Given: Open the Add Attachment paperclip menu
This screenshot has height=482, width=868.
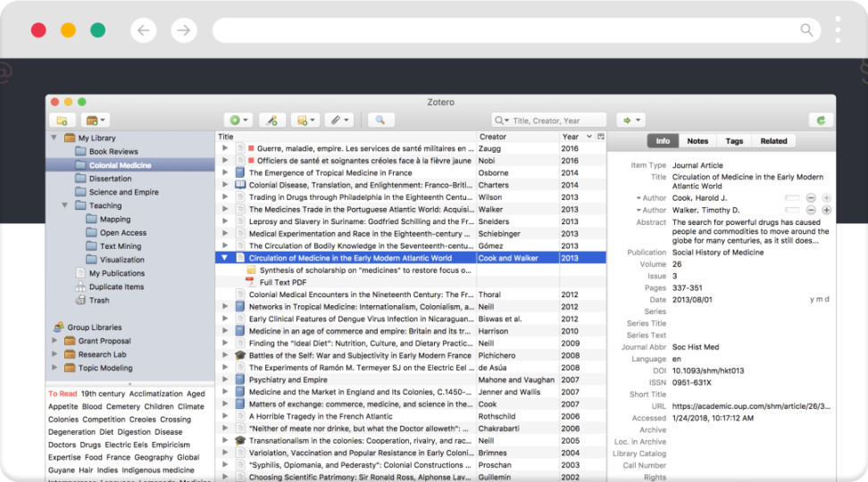Looking at the screenshot, I should (x=339, y=120).
